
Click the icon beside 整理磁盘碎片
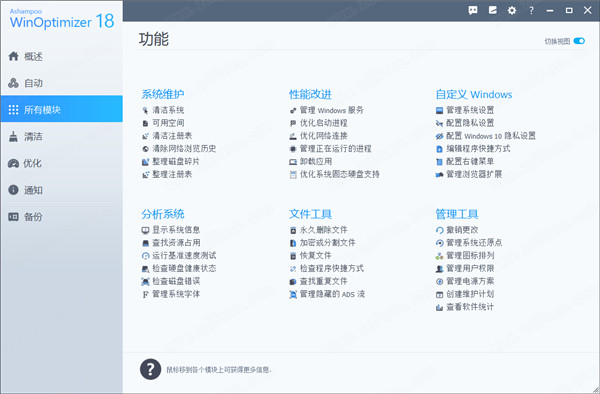click(x=145, y=162)
